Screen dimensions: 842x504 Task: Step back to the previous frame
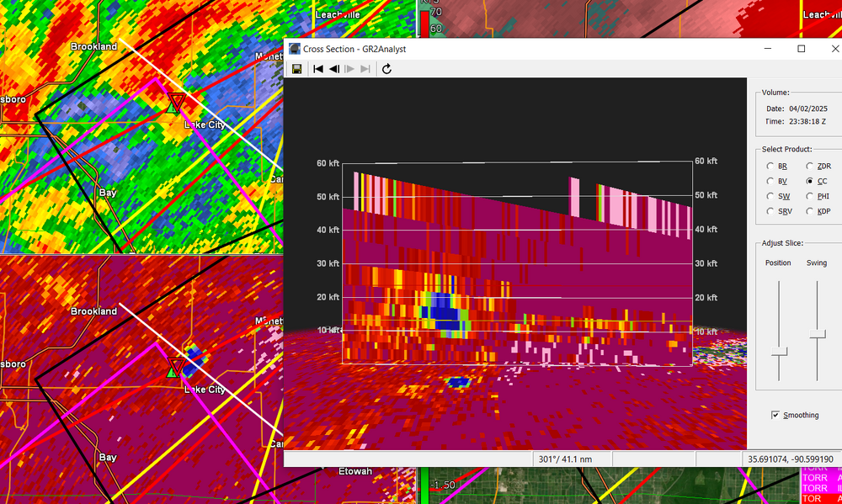tap(334, 69)
